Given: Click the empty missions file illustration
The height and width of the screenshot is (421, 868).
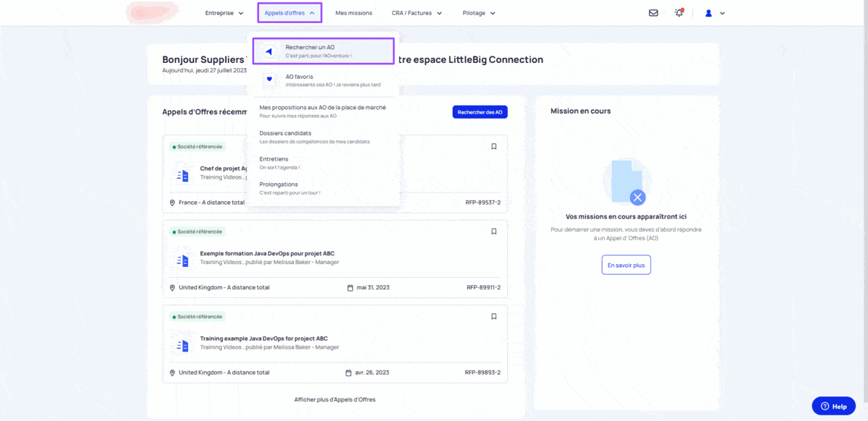Looking at the screenshot, I should pos(626,181).
